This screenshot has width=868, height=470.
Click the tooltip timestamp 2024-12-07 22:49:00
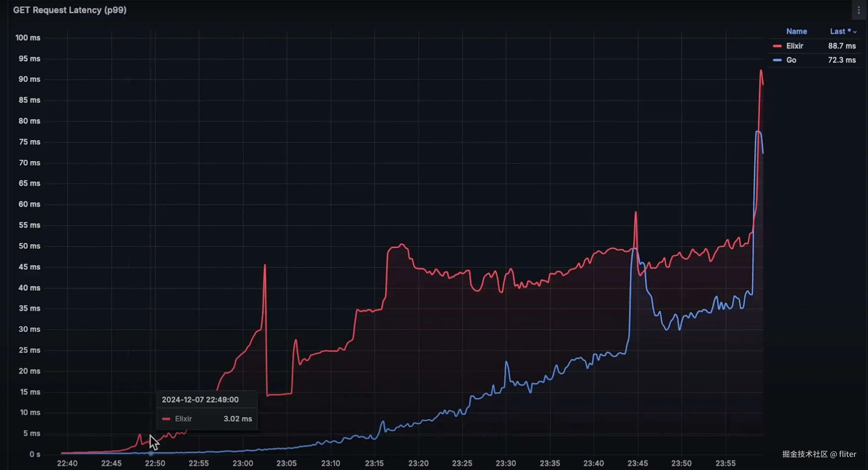click(200, 400)
